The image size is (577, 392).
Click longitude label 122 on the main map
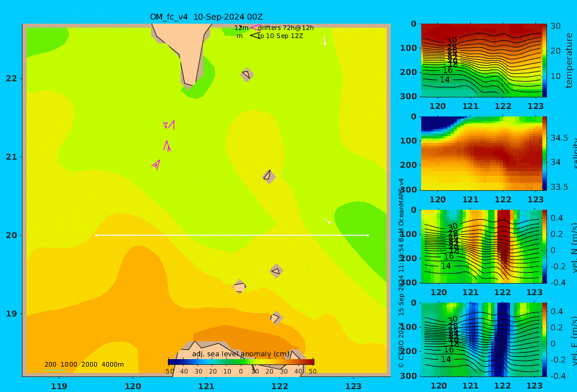pyautogui.click(x=280, y=386)
